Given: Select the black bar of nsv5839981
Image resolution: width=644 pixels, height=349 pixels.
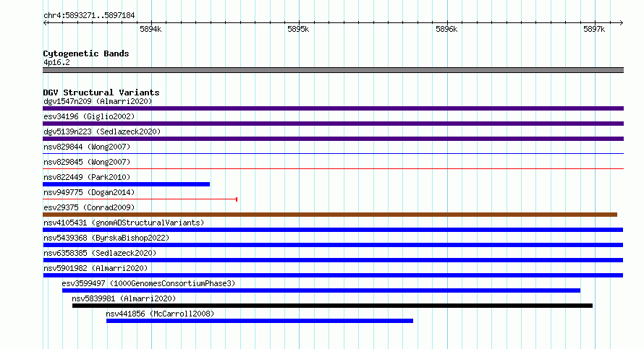Looking at the screenshot, I should point(332,306).
